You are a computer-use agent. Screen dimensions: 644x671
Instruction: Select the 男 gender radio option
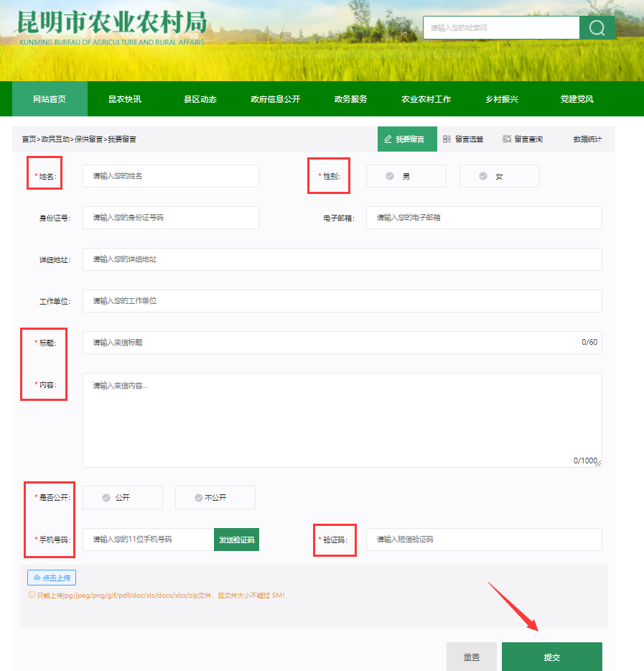tap(406, 176)
